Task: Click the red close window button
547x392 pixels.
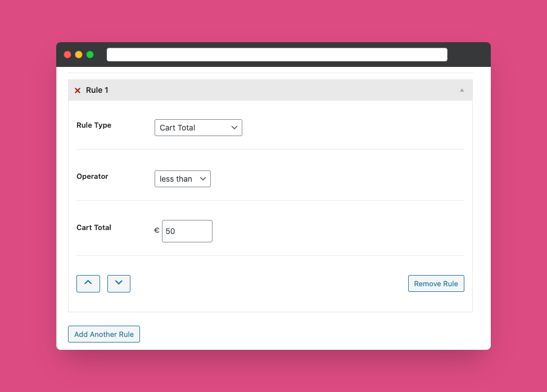Action: pos(67,55)
